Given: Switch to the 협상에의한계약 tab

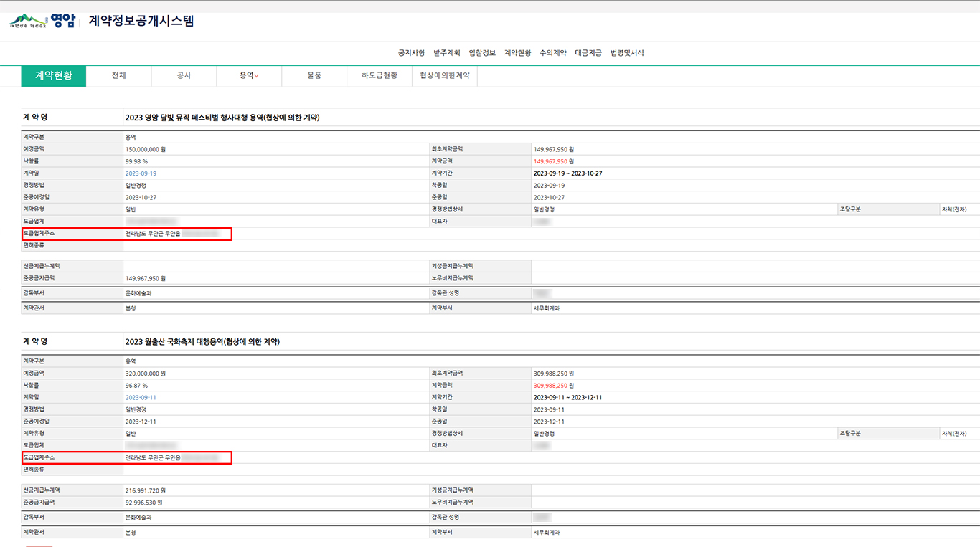Looking at the screenshot, I should pos(444,76).
